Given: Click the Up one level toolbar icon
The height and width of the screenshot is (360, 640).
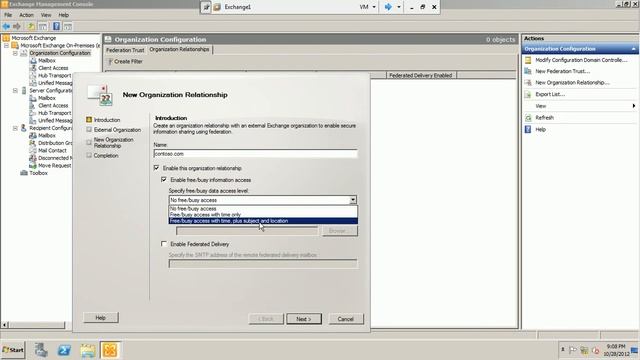Looking at the screenshot, I should (31, 27).
